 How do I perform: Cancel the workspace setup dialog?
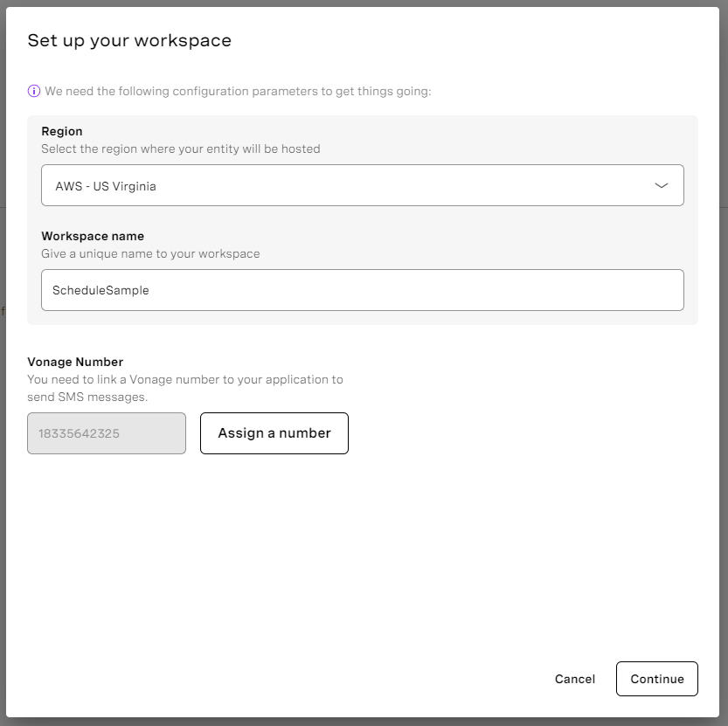pos(575,679)
